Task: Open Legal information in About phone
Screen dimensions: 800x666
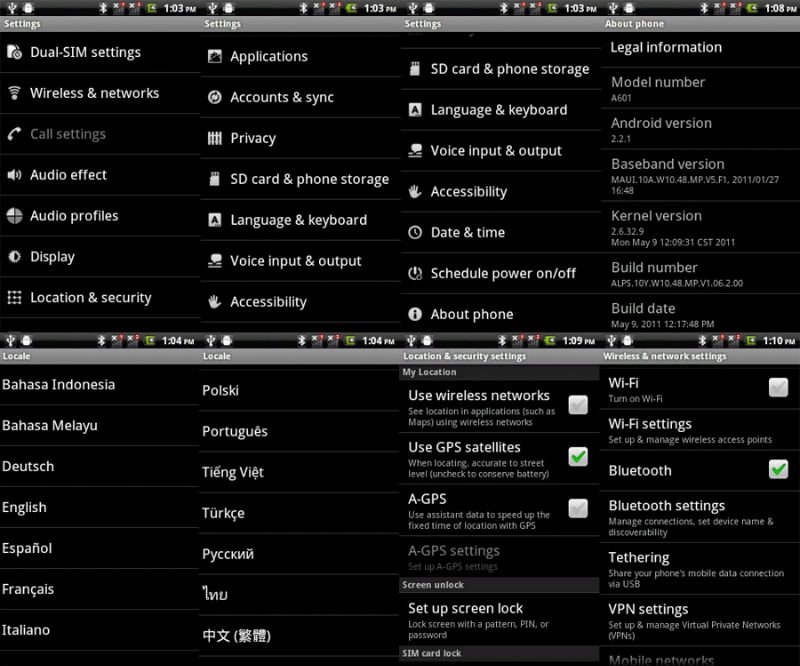Action: (666, 48)
